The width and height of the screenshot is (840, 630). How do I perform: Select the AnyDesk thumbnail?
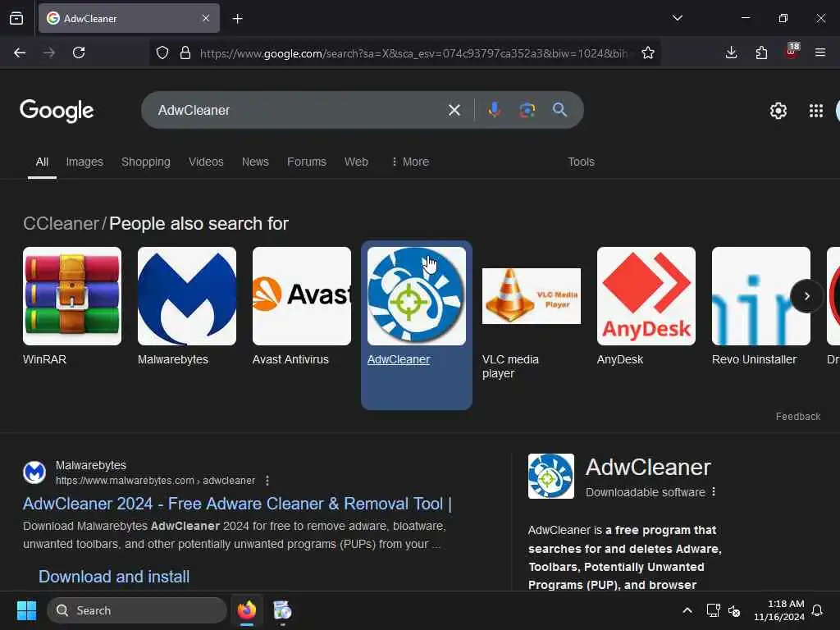coord(646,295)
